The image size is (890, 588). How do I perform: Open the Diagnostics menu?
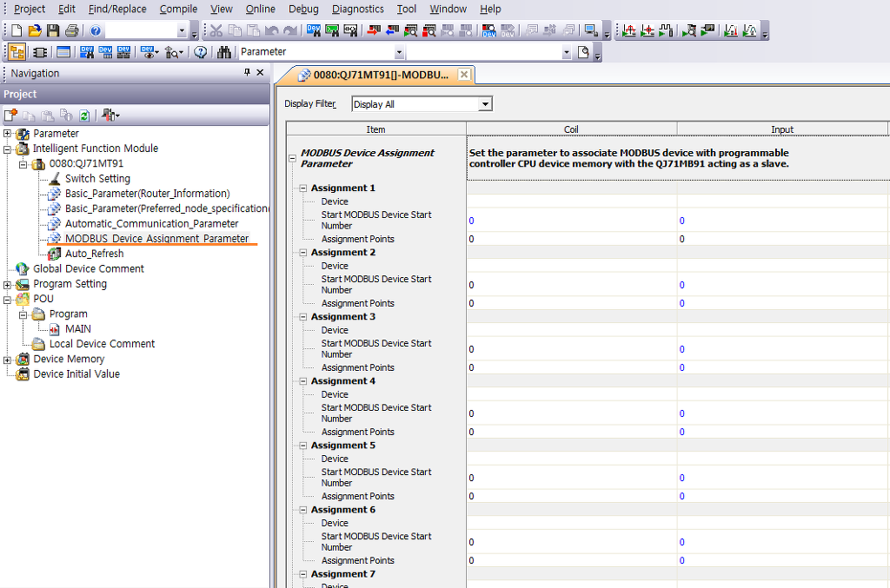(357, 9)
